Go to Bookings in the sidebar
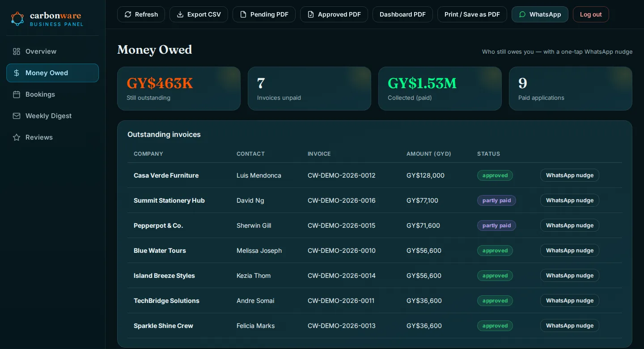 (x=53, y=94)
